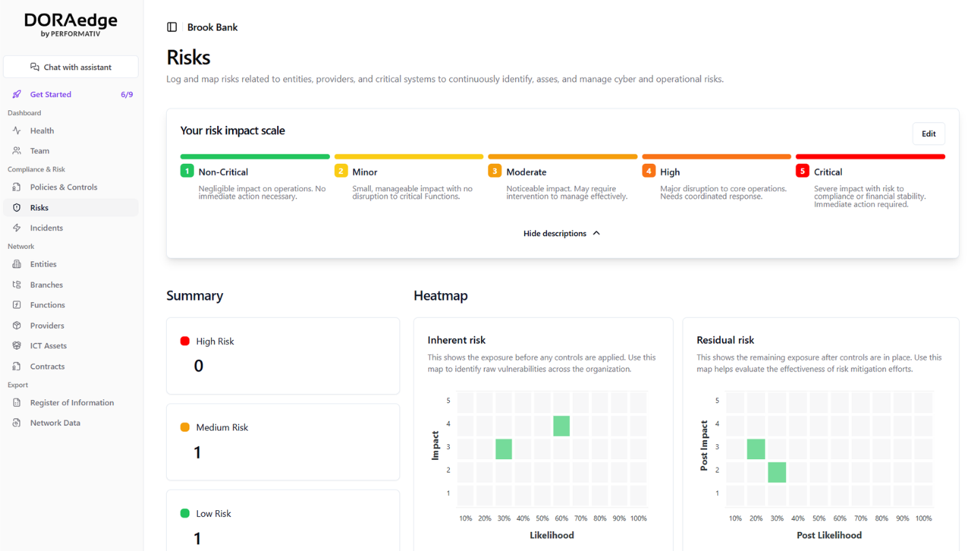Click the Brook Bank organization icon

(x=170, y=27)
